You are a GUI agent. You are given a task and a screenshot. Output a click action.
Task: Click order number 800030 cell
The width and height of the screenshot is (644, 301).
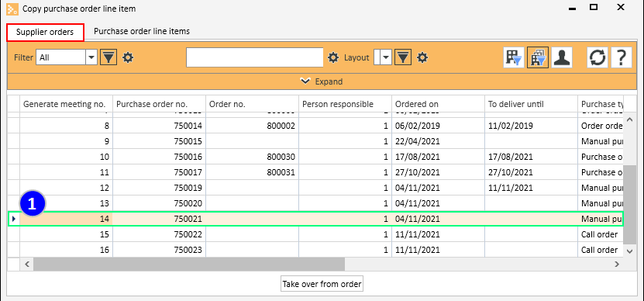[x=252, y=157]
